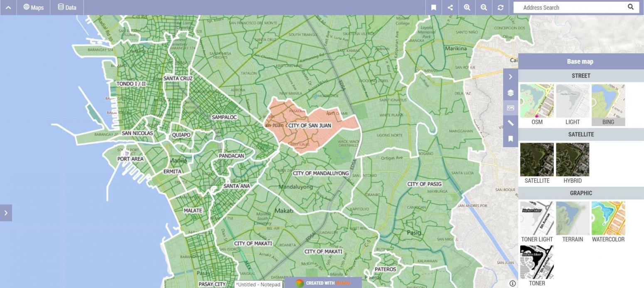Expand the left side panel
Viewport: 644px width, 288px height.
pos(5,212)
